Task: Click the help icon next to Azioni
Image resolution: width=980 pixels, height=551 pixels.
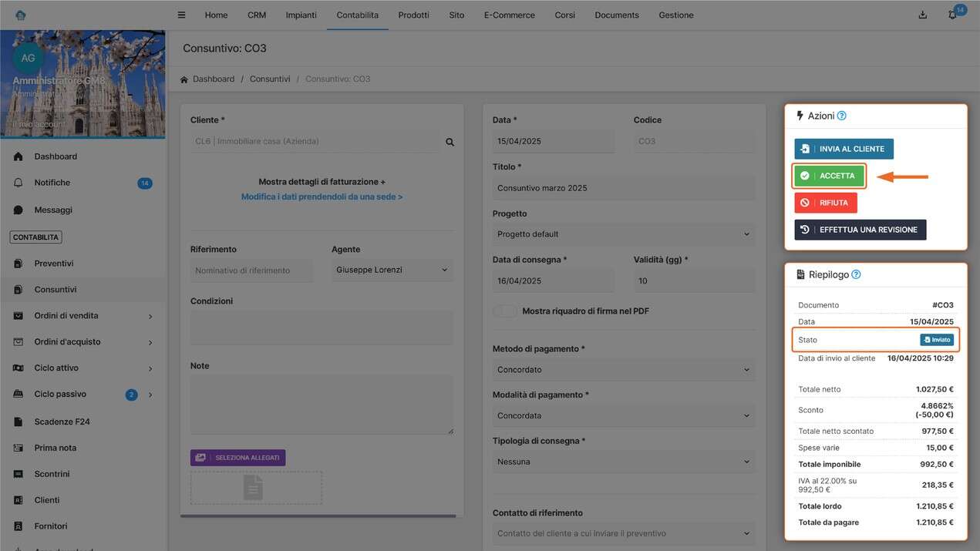Action: click(x=841, y=116)
